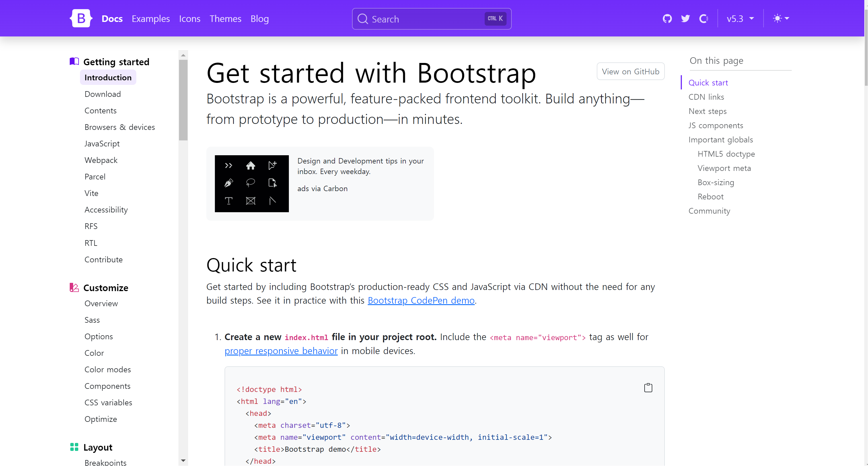Jump to Quick start section
This screenshot has width=868, height=466.
pos(708,83)
